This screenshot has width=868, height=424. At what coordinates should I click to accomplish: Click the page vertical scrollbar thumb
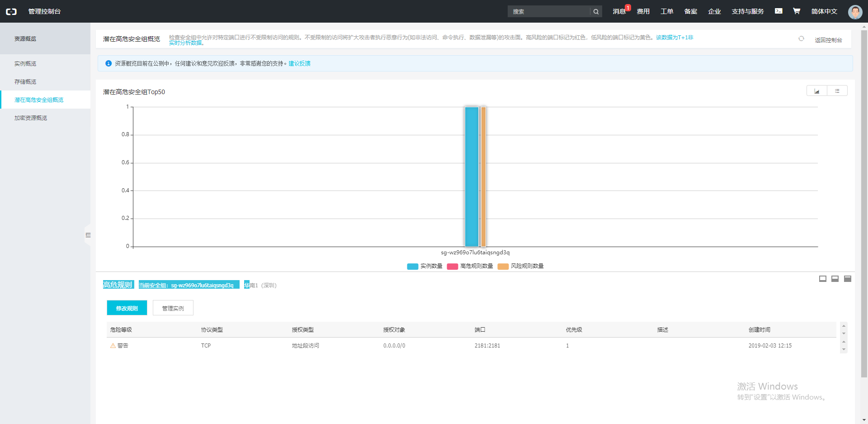[864, 204]
